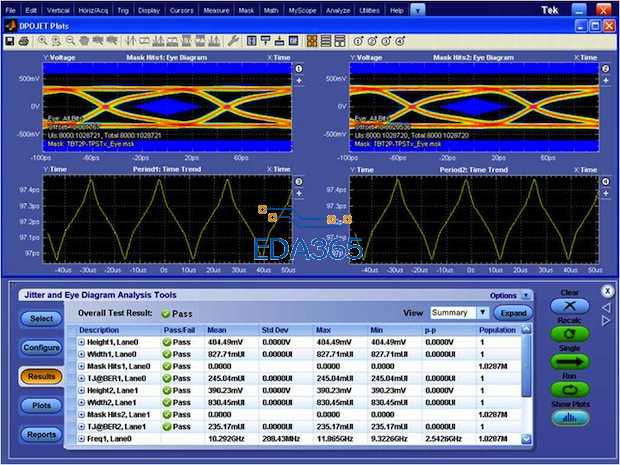The width and height of the screenshot is (620, 465).
Task: Click the Show Plots chart button
Action: [570, 419]
